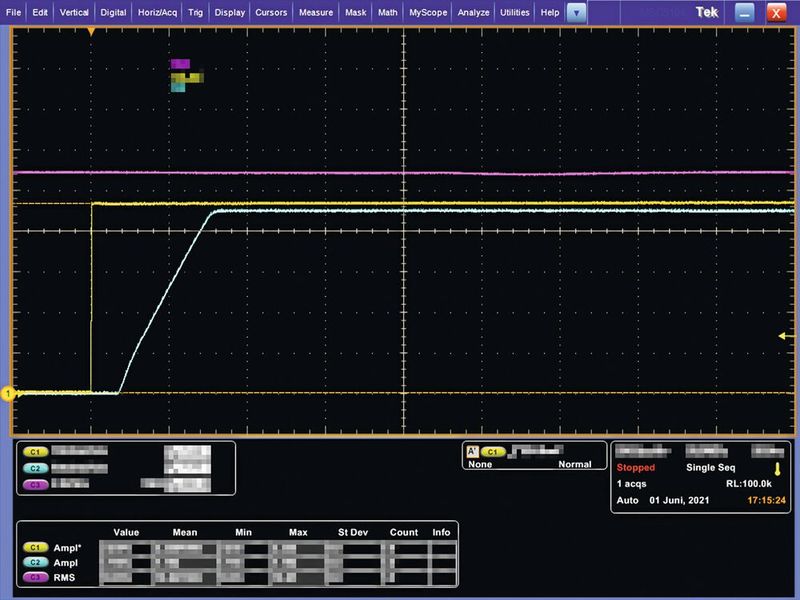Click the magenta C3 channel badge in readout
Image resolution: width=800 pixels, height=600 pixels.
[34, 483]
